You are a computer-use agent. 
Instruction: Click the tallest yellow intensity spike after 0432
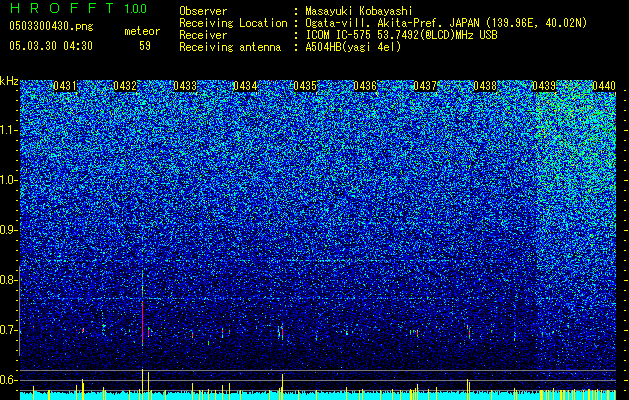pyautogui.click(x=142, y=384)
